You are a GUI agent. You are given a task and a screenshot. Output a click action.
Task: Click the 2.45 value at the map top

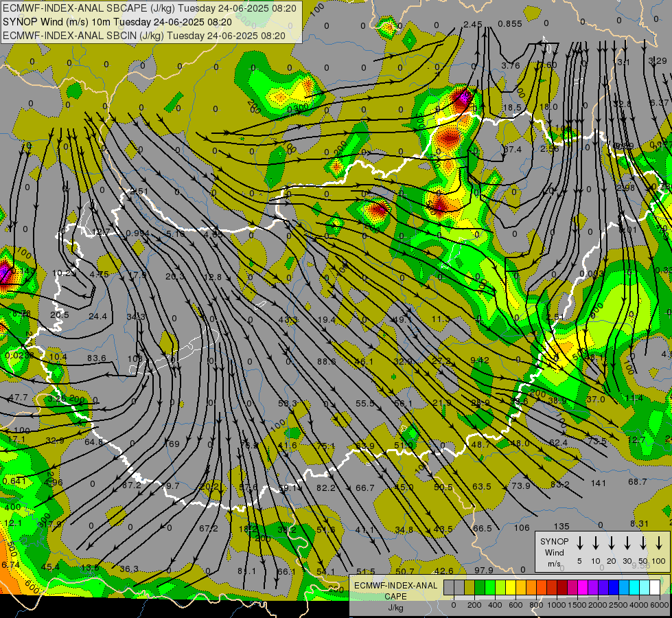(473, 25)
